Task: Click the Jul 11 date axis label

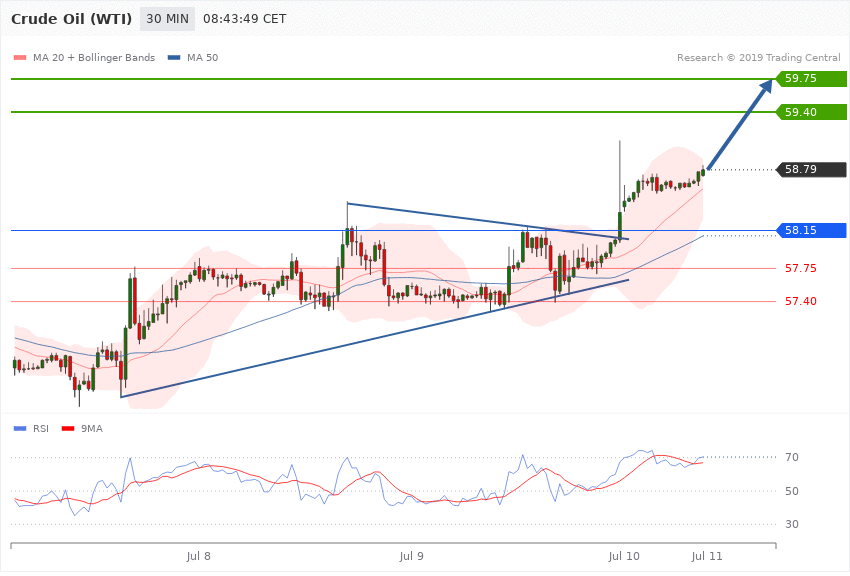Action: pos(707,556)
